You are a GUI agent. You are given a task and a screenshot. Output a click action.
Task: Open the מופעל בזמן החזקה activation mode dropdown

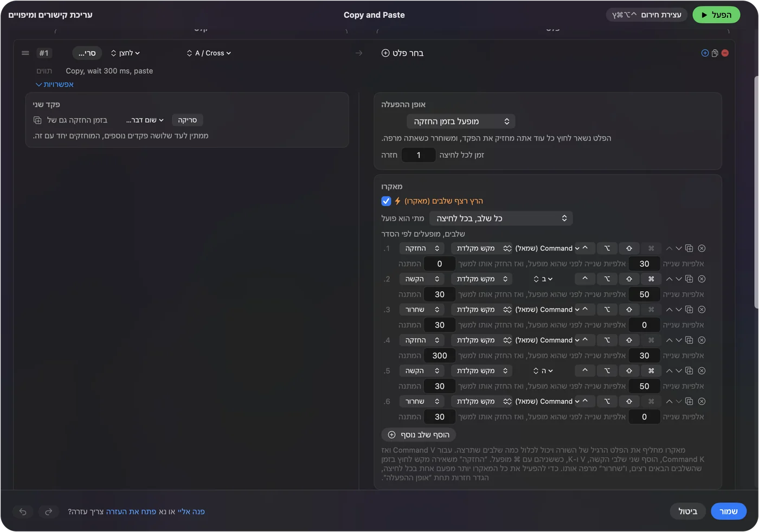pos(461,121)
